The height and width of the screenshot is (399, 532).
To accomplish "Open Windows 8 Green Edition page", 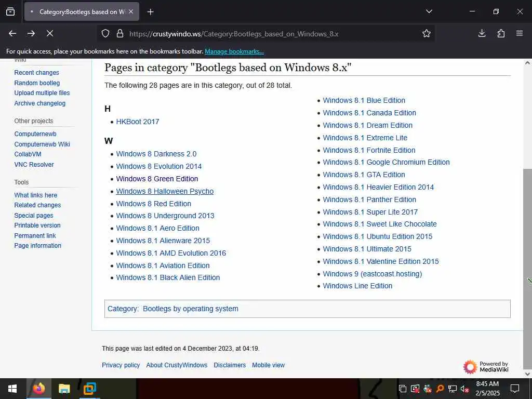I will click(x=157, y=179).
